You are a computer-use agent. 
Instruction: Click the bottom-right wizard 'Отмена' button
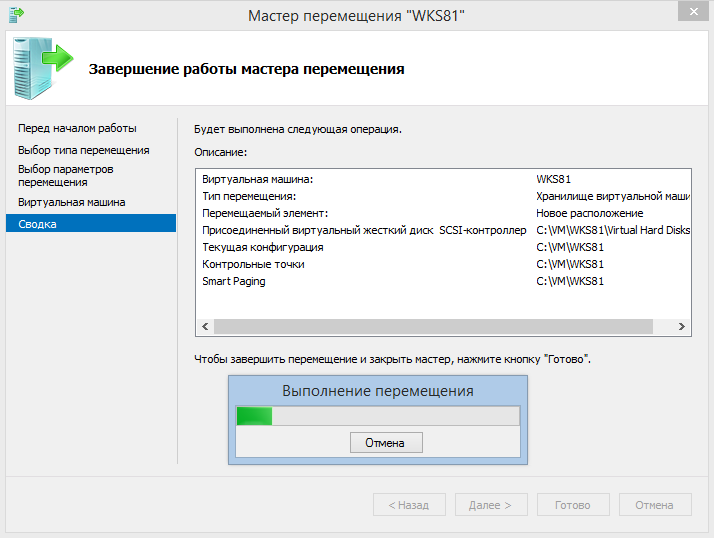(x=655, y=505)
